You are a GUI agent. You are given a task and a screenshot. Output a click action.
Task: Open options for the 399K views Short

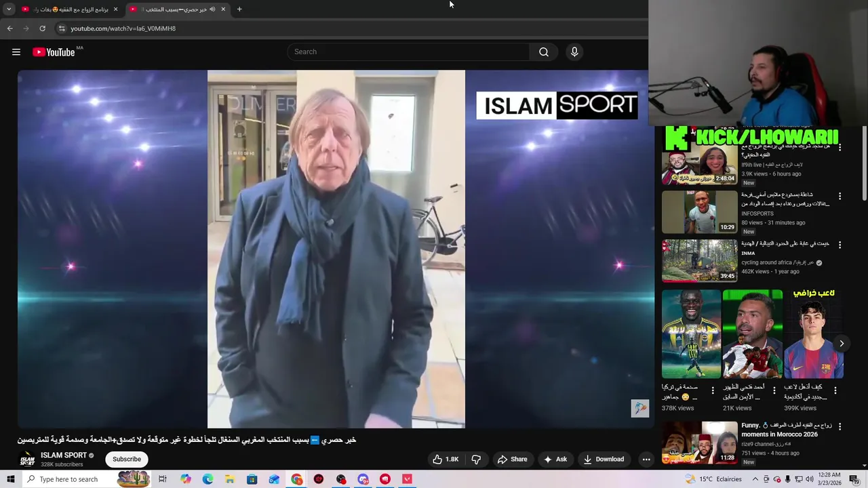click(835, 390)
